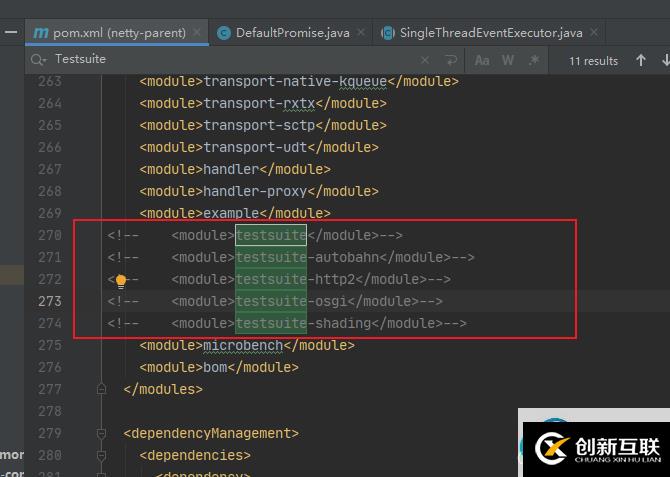Click the bom module line

[219, 368]
